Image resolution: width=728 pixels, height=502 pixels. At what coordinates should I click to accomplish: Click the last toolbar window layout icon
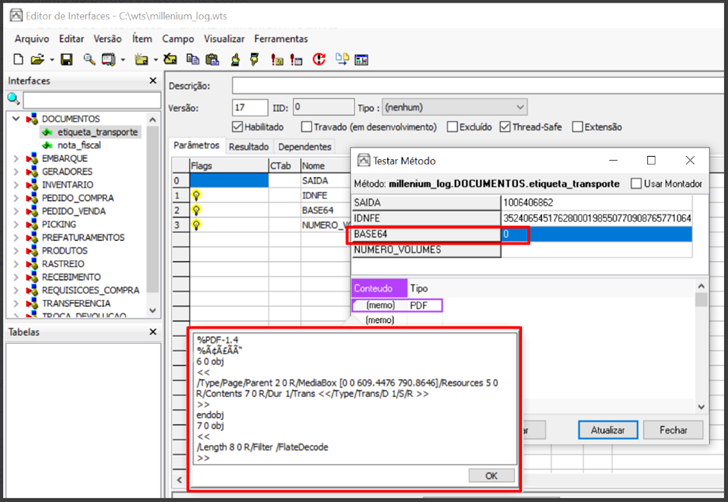[361, 59]
